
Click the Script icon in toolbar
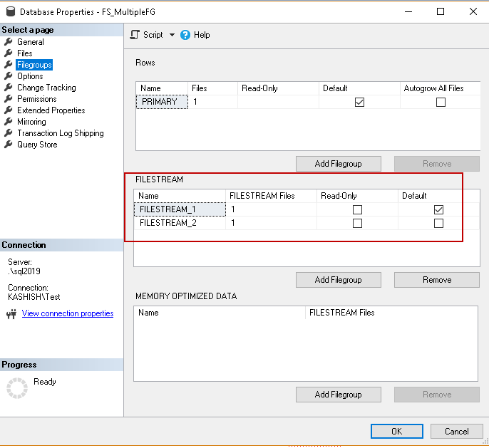pyautogui.click(x=134, y=34)
